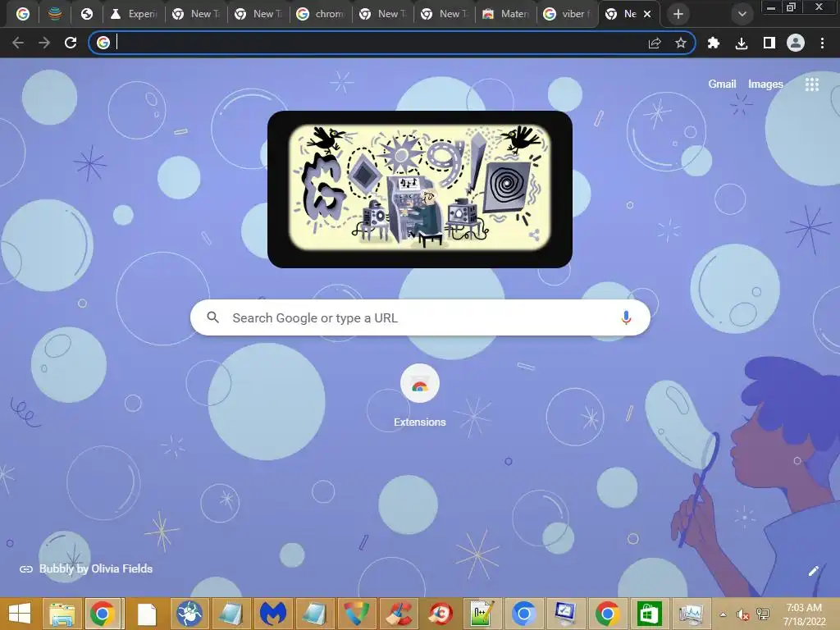Switch to the viber tab
The width and height of the screenshot is (840, 630).
(x=568, y=14)
